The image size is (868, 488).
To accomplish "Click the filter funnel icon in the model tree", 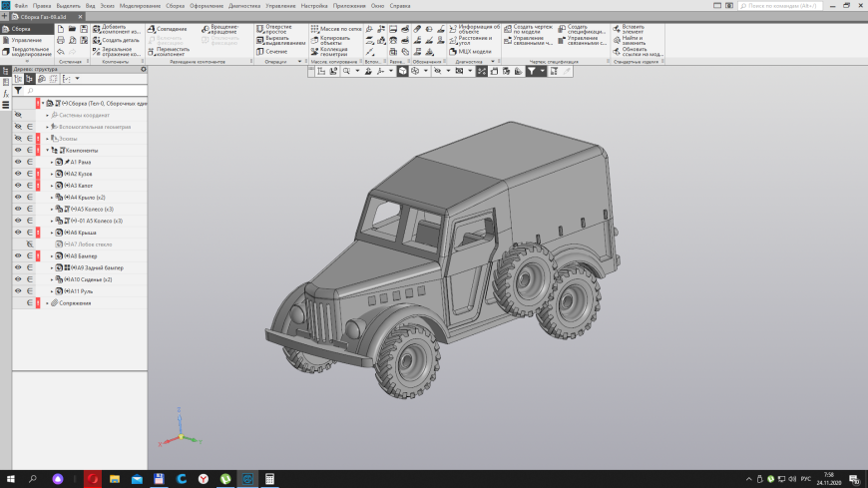I will (18, 91).
